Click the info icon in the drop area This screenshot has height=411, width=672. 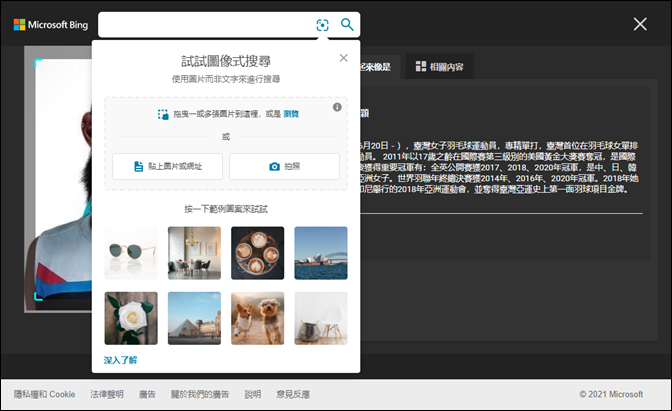[x=337, y=107]
